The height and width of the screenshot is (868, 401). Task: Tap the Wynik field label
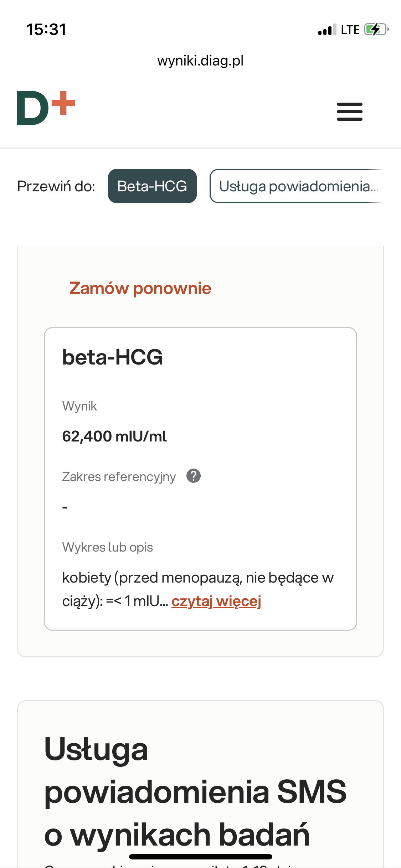click(79, 406)
